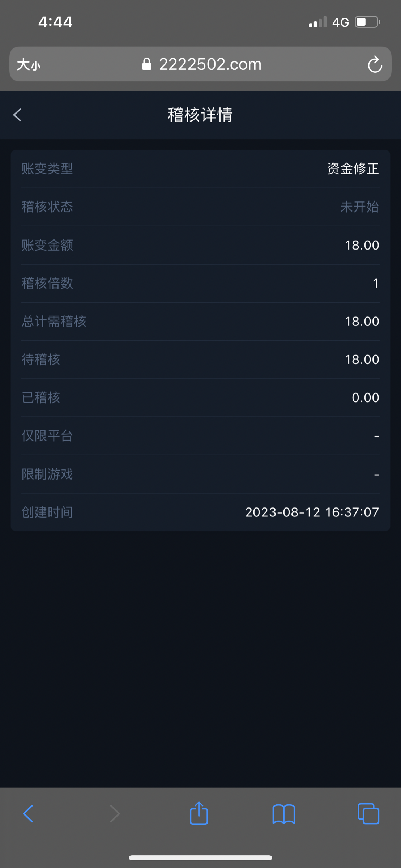401x868 pixels.
Task: Tap the lock icon in address bar
Action: (146, 64)
